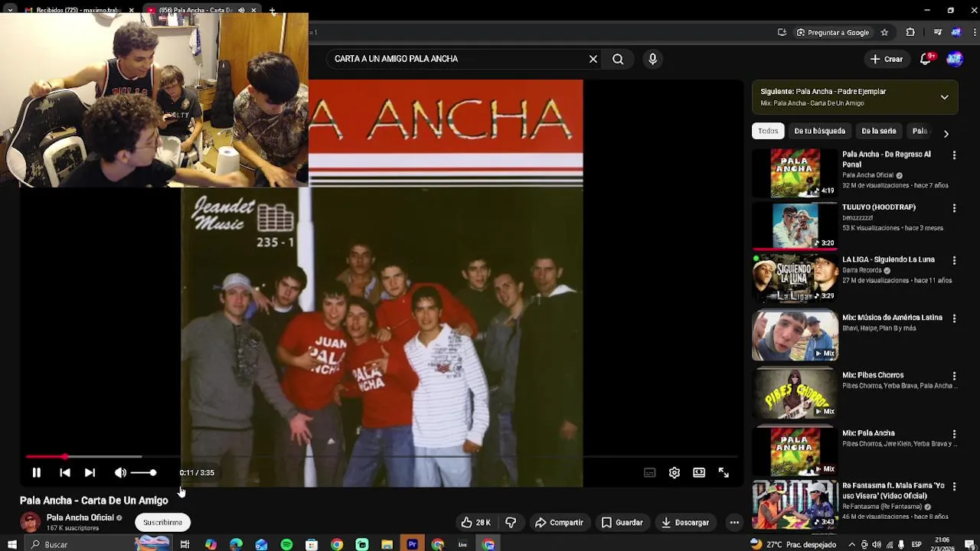Open options for TUUUYO (HOODTRAP)

coord(954,208)
